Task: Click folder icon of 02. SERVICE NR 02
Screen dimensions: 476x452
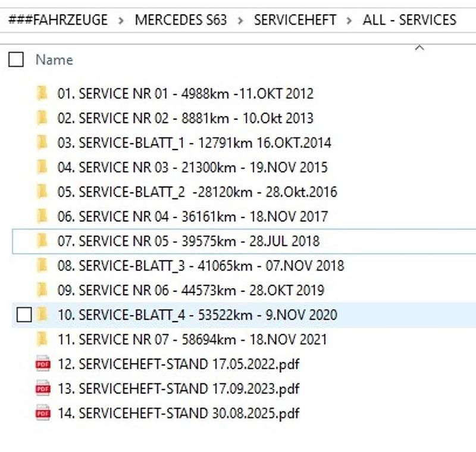Action: pos(42,117)
